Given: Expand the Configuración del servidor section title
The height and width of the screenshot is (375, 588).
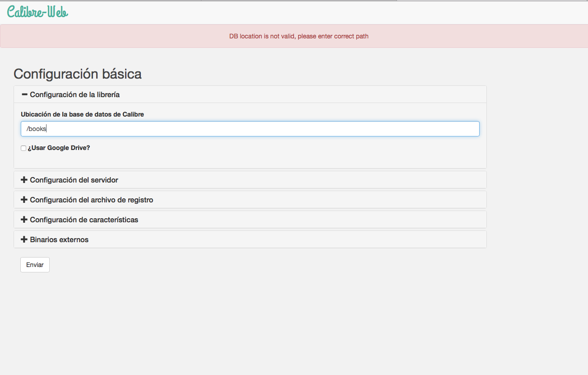Looking at the screenshot, I should click(74, 180).
